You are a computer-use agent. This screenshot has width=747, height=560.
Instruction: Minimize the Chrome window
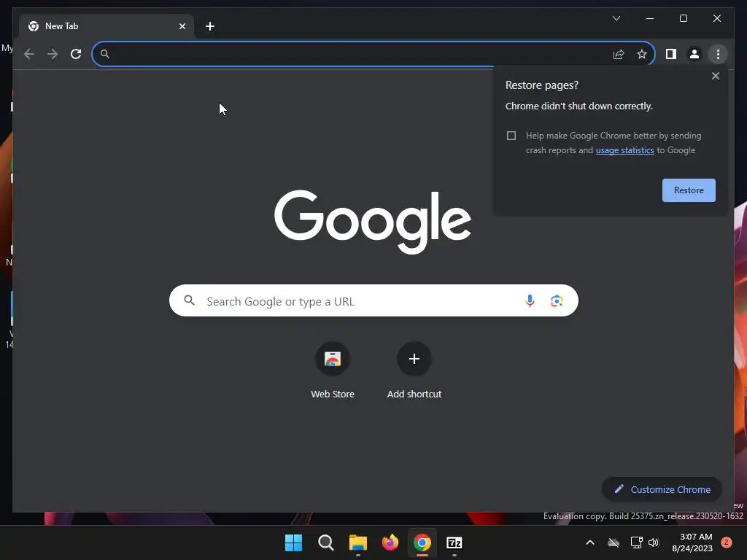pyautogui.click(x=650, y=18)
